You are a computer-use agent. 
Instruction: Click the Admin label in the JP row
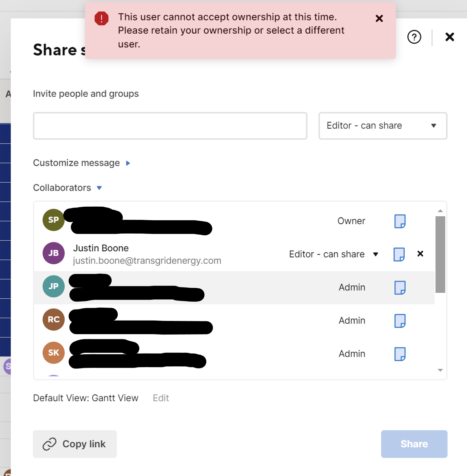(x=352, y=287)
